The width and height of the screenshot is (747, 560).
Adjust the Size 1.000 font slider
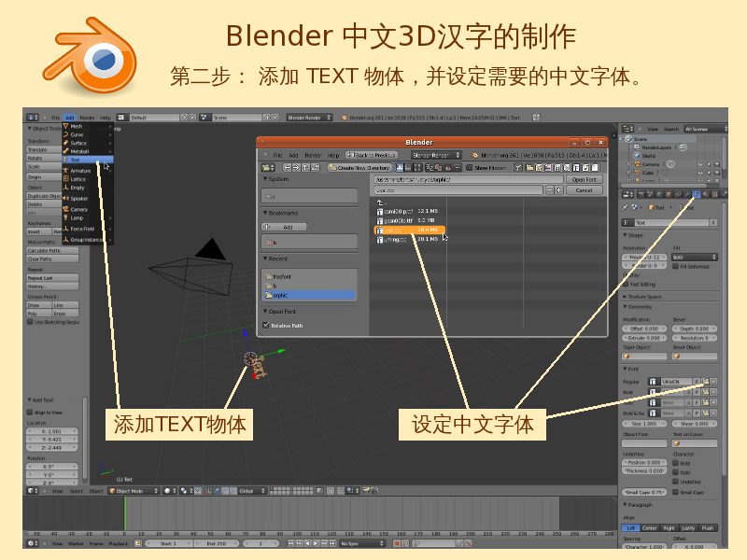644,424
